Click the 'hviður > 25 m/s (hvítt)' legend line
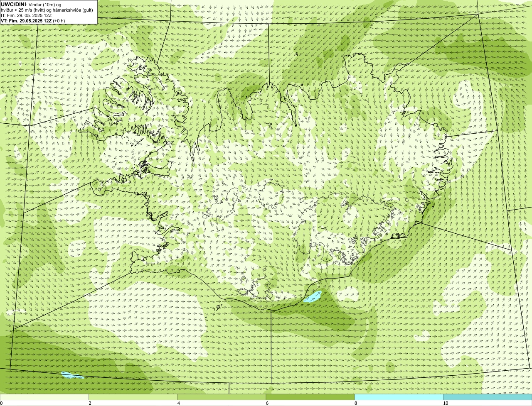The width and height of the screenshot is (532, 406). click(47, 10)
